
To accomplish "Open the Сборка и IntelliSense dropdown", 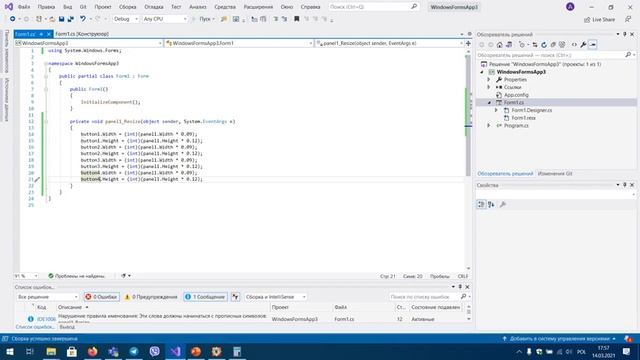I will pyautogui.click(x=276, y=297).
